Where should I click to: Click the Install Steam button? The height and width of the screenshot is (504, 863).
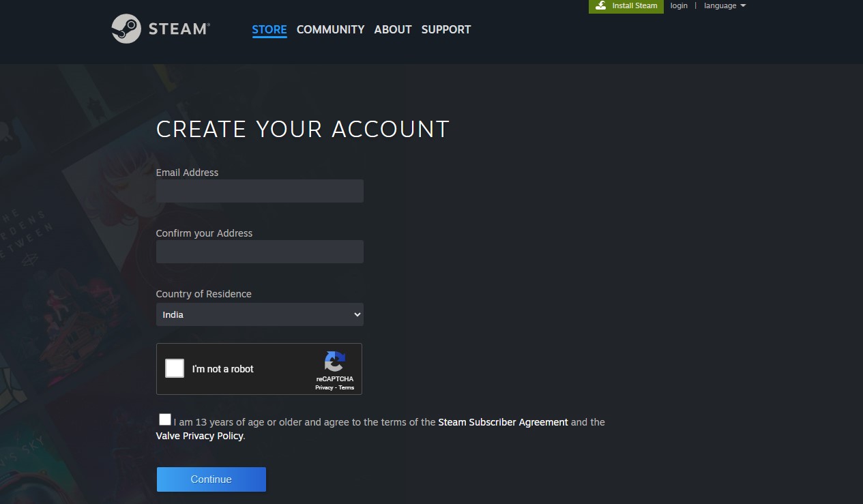(x=626, y=5)
